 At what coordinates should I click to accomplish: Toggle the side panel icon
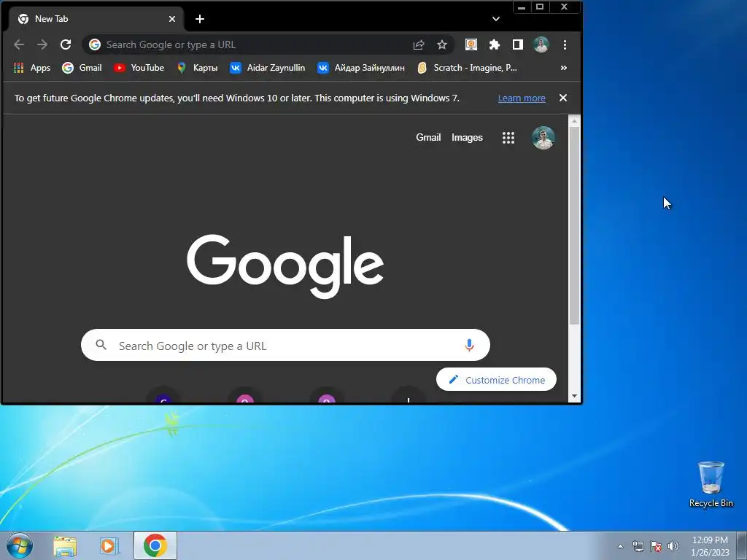518,44
